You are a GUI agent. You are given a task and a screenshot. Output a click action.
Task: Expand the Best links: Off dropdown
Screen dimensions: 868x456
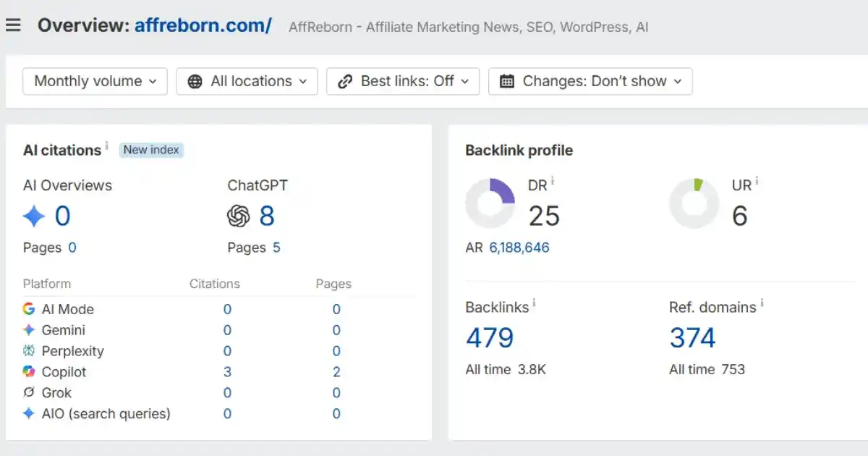(403, 81)
